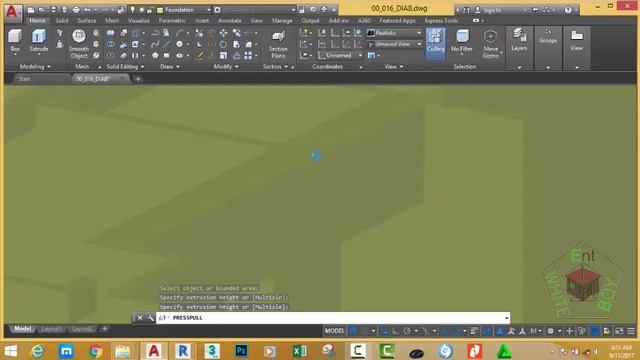Toggle Clean Screen in status bar
The width and height of the screenshot is (640, 360).
click(619, 331)
